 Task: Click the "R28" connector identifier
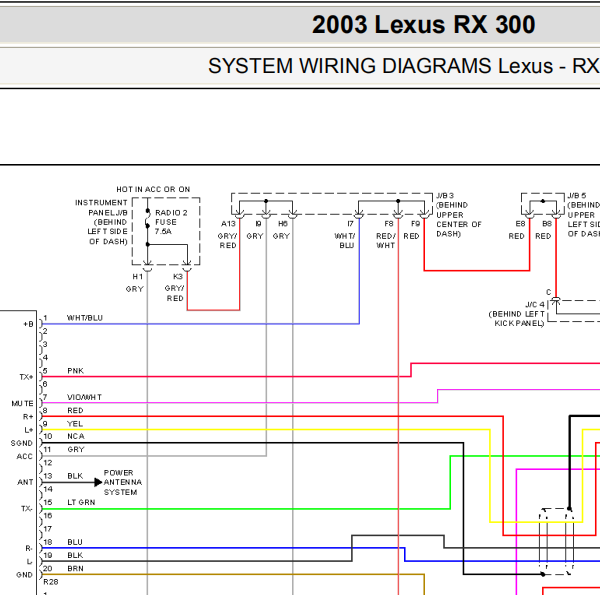click(51, 582)
